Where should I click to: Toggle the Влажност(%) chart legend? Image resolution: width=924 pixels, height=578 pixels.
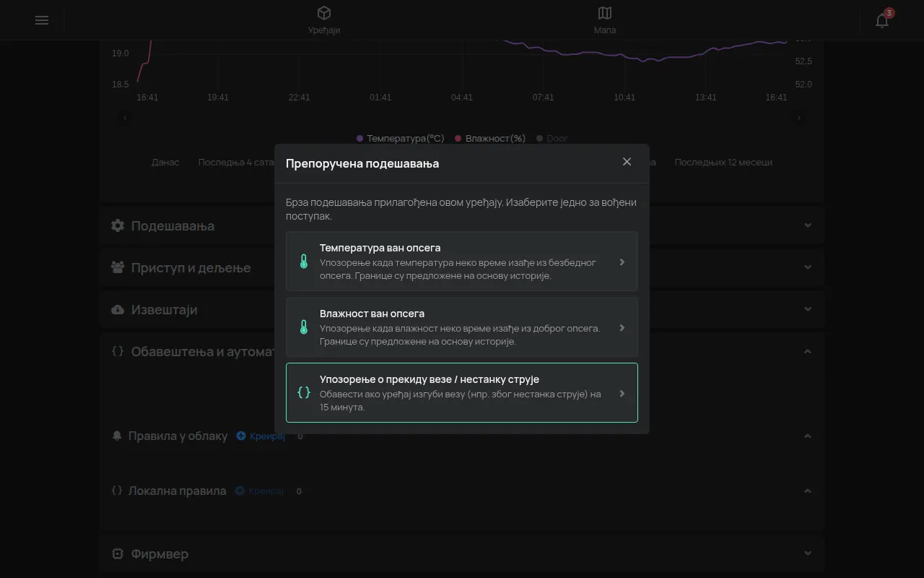[490, 138]
